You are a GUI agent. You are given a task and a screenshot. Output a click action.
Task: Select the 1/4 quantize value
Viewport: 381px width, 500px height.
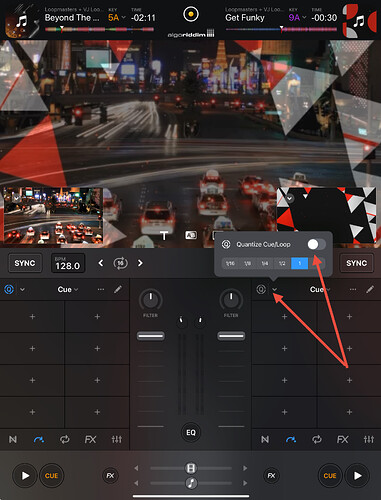[x=265, y=263]
